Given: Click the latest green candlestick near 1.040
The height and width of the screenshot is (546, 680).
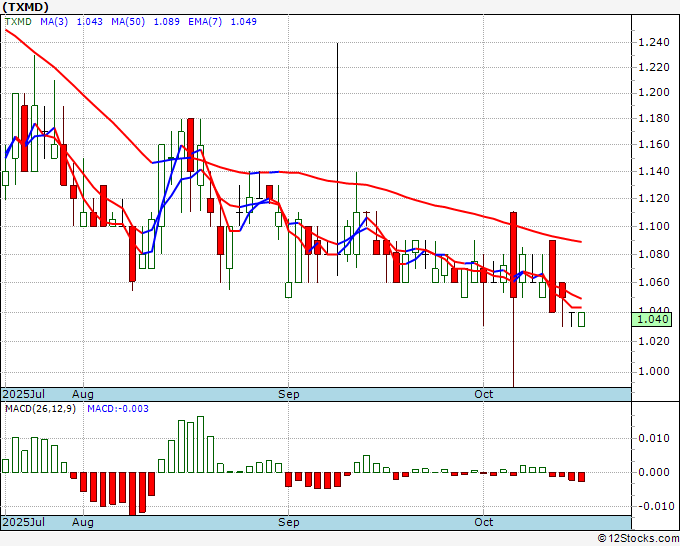Looking at the screenshot, I should 582,319.
